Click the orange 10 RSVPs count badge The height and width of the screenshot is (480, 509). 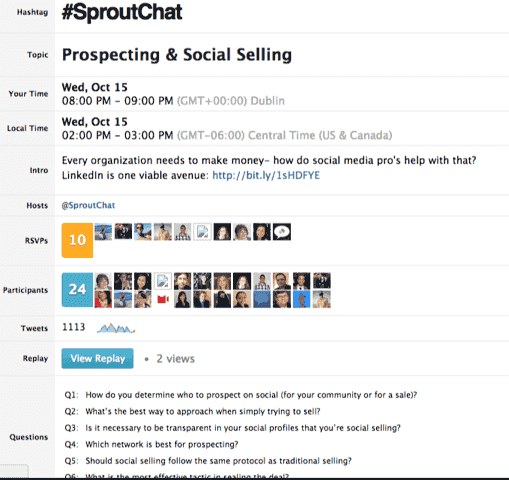[77, 240]
